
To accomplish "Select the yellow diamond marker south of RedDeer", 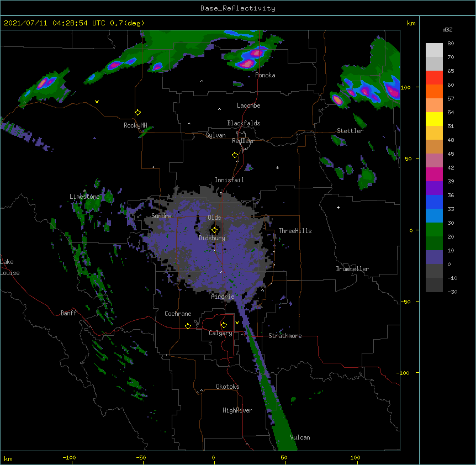I will pos(235,155).
